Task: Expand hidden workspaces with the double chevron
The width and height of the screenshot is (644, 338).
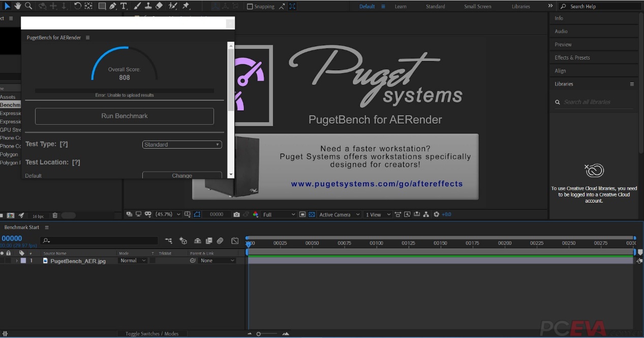Action: 550,6
